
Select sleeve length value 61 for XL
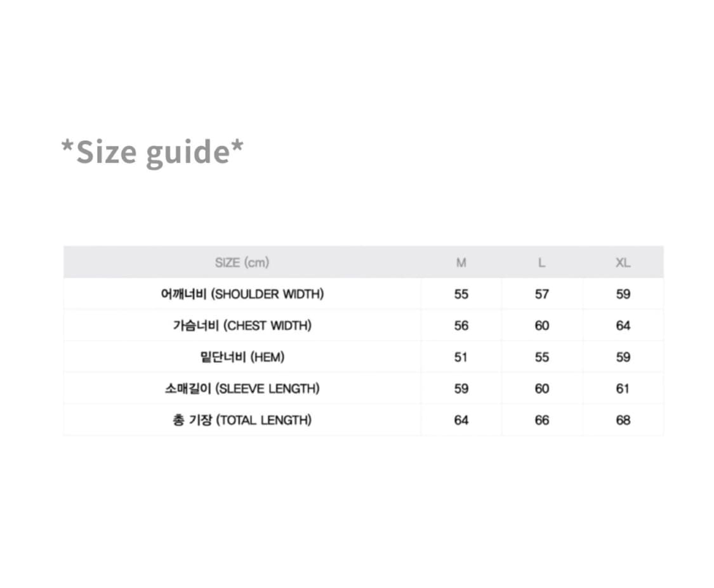(623, 389)
